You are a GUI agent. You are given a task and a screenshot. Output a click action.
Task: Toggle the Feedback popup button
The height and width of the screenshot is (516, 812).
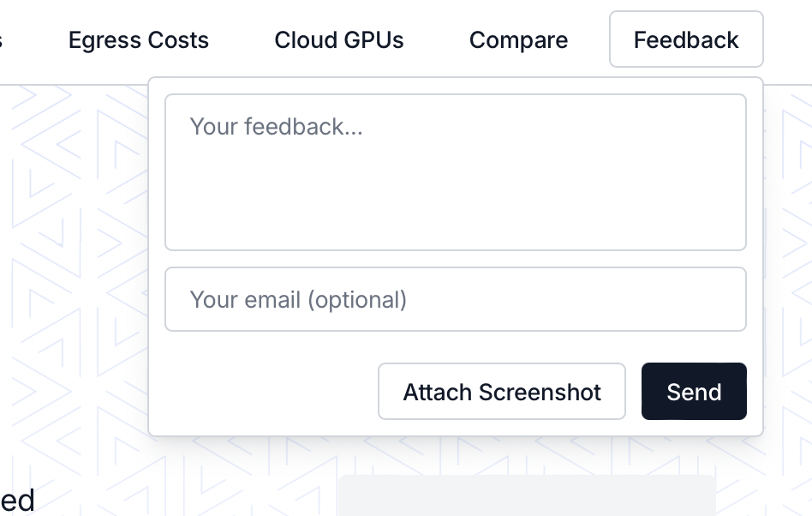tap(685, 39)
